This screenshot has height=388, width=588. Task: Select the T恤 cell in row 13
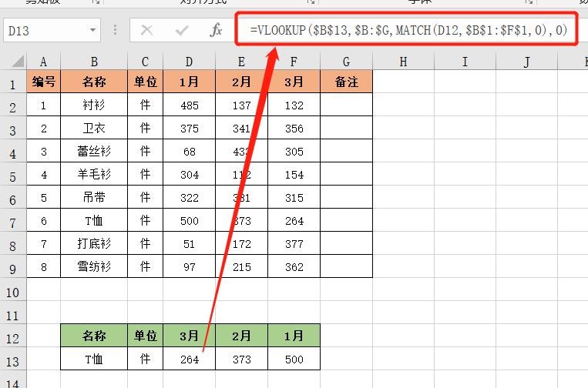click(94, 360)
